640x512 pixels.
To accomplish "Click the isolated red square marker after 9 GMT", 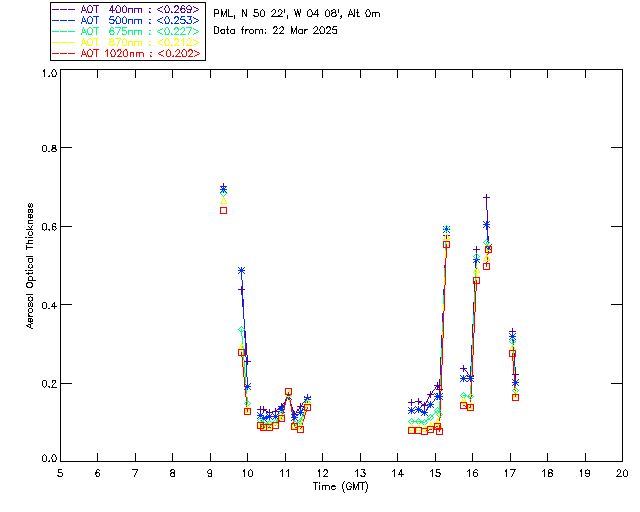I will pos(223,211).
